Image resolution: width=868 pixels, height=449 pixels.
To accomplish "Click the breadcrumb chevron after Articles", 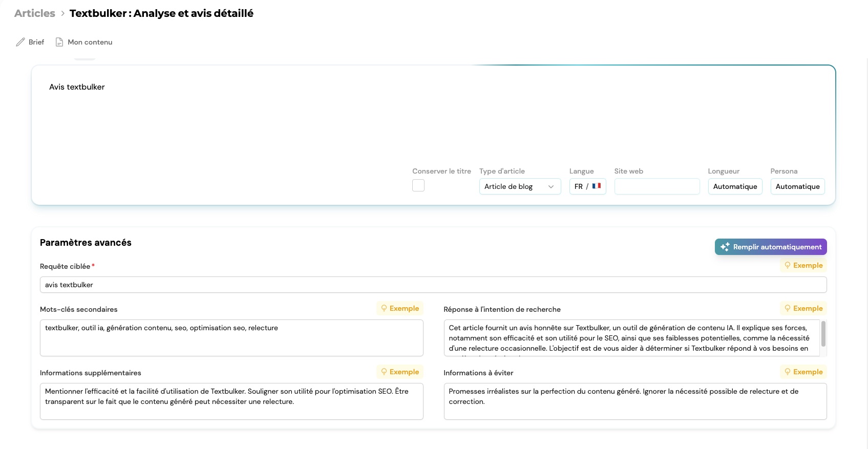I will pos(62,13).
